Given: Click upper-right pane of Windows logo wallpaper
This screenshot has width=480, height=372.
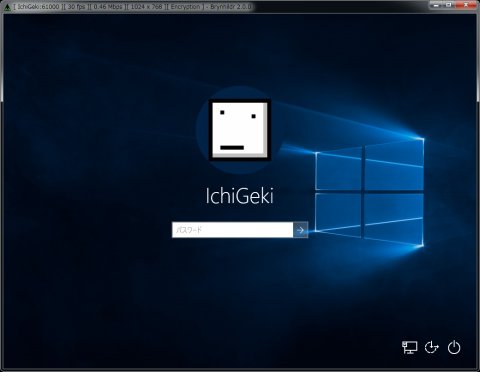Looking at the screenshot, I should point(394,165).
